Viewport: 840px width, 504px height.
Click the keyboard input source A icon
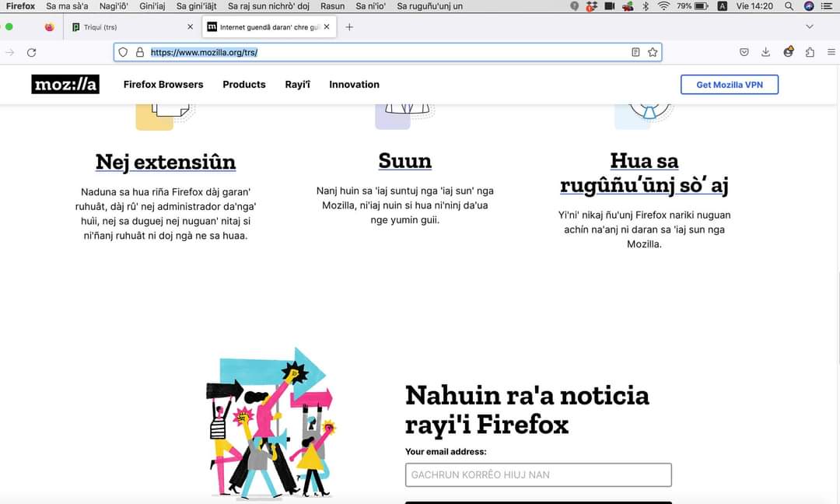coord(722,6)
